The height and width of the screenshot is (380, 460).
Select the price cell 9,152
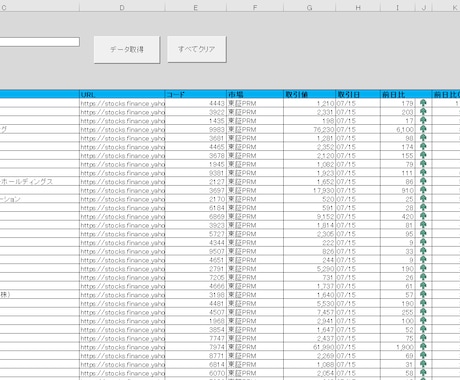pos(310,216)
